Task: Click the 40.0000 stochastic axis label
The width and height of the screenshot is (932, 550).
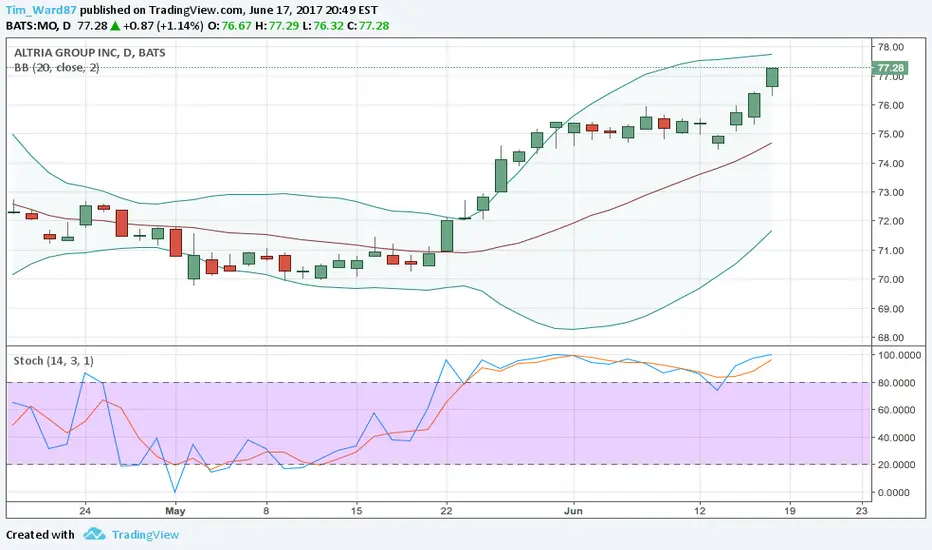Action: point(897,438)
